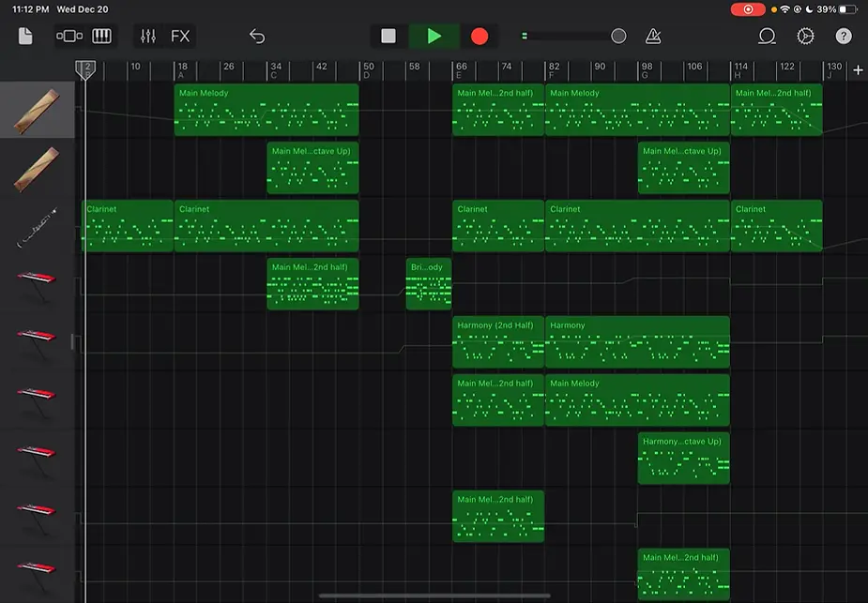Select the second wooden instrument track header
This screenshot has width=868, height=603.
click(x=38, y=168)
